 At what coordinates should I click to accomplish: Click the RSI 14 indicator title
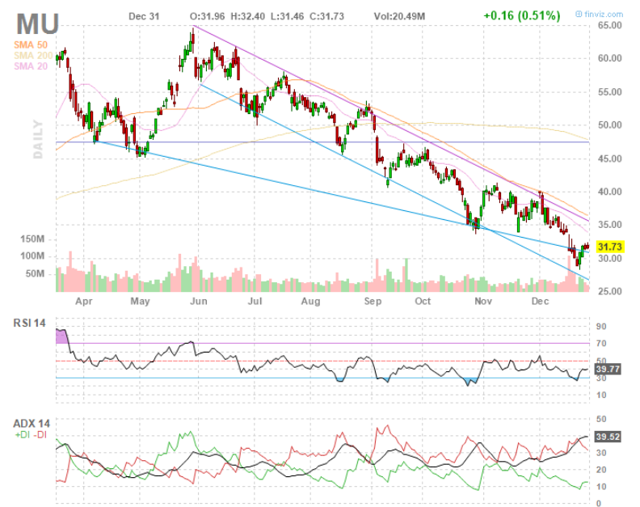coord(29,323)
